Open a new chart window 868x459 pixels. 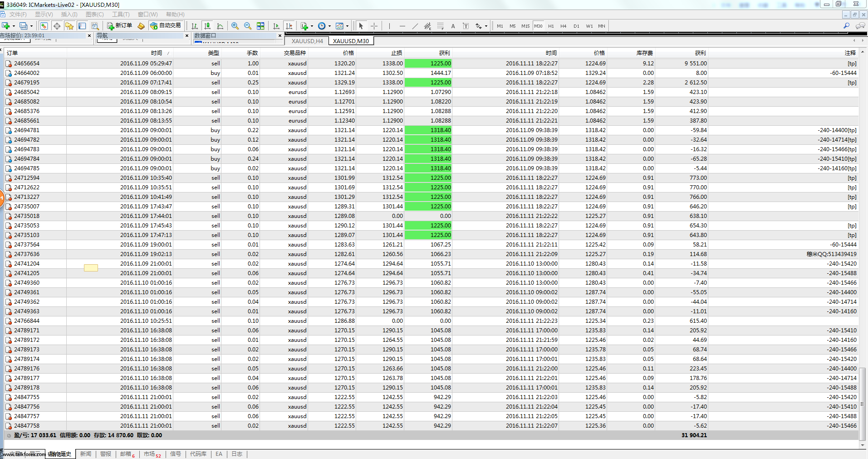[6, 26]
